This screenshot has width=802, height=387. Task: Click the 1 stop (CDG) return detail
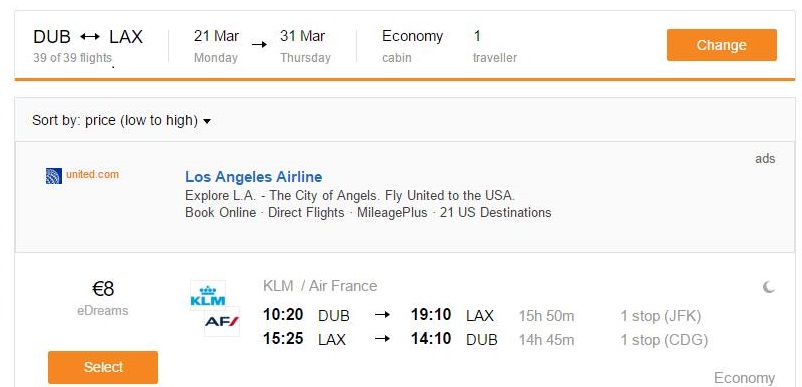point(664,340)
